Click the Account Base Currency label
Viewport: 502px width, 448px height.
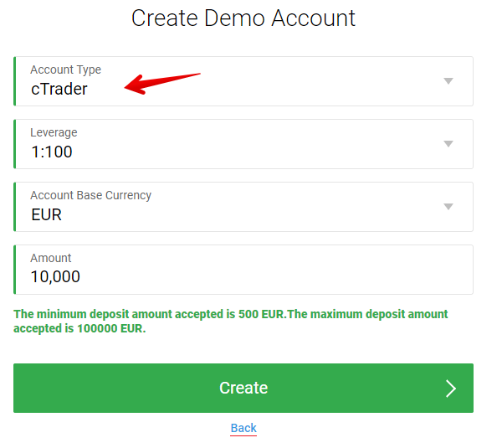coord(90,195)
